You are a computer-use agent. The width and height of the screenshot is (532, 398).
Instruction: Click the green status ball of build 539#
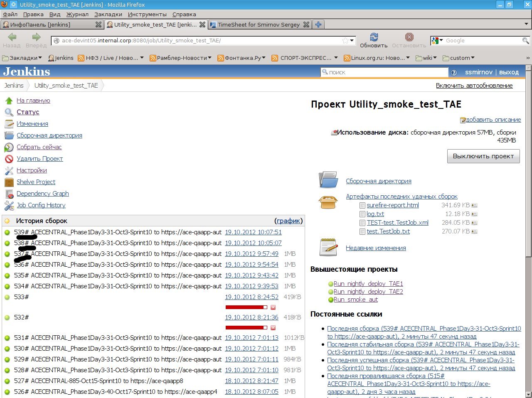pyautogui.click(x=7, y=232)
